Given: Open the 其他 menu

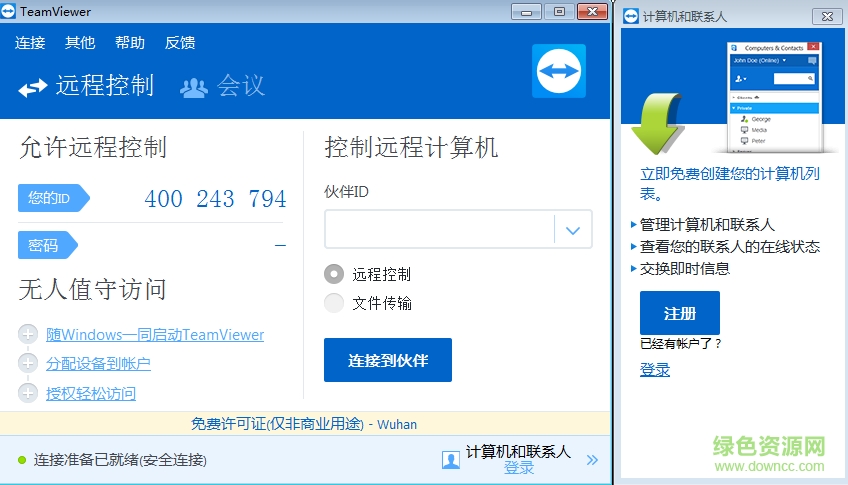Looking at the screenshot, I should (80, 43).
